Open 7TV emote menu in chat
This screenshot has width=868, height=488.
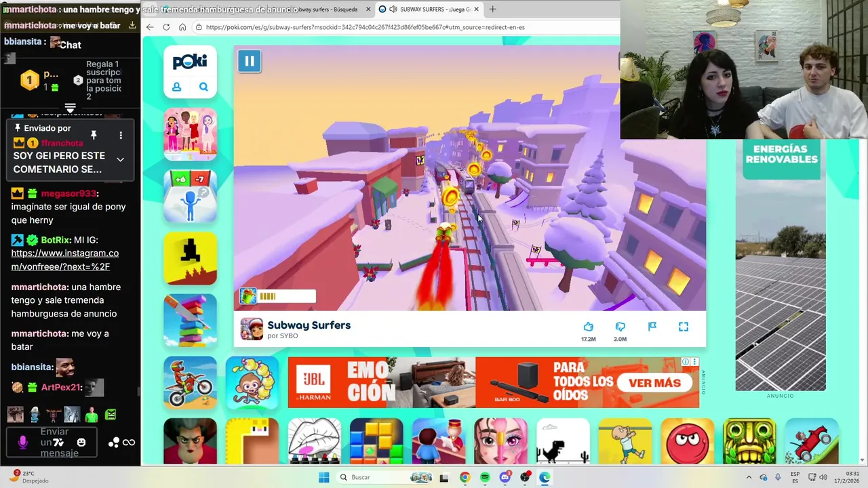(x=58, y=443)
